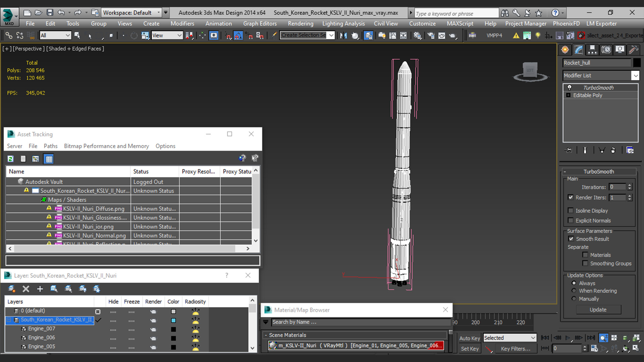Click Refresh icon in Asset Tracking
The width and height of the screenshot is (644, 362).
(10, 159)
